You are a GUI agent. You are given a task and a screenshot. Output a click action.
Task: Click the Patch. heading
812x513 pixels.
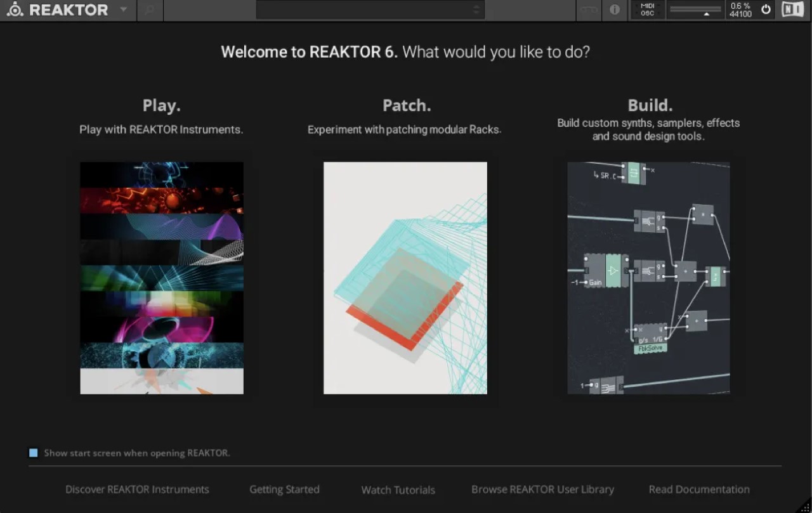[x=407, y=105]
